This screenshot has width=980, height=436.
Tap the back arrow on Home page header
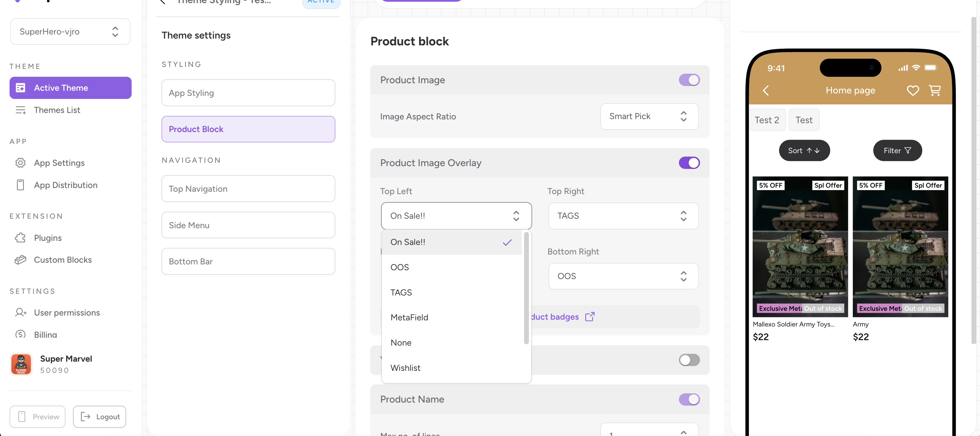766,90
